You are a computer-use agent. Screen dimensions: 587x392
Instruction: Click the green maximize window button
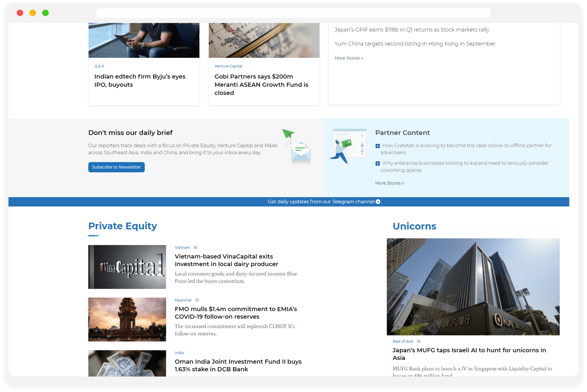click(x=46, y=13)
